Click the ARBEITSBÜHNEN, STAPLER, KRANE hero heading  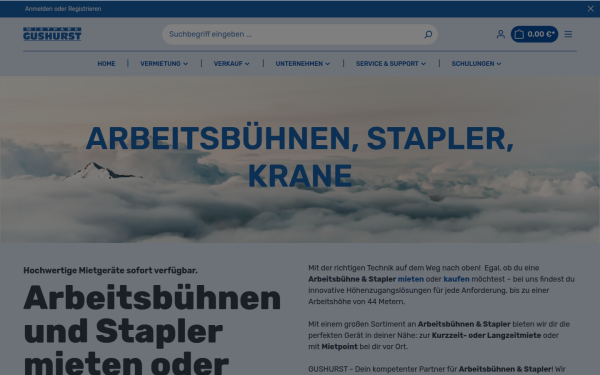click(300, 157)
